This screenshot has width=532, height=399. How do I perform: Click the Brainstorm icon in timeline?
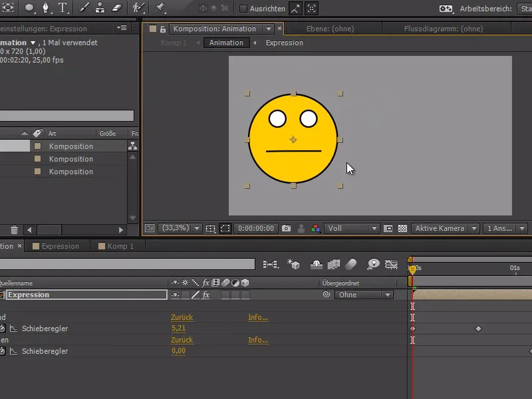(373, 264)
